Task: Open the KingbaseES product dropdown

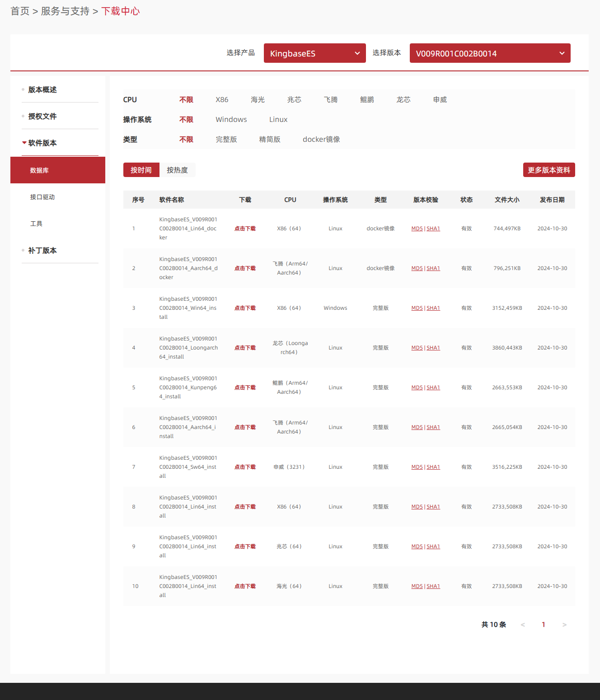Action: click(x=314, y=53)
